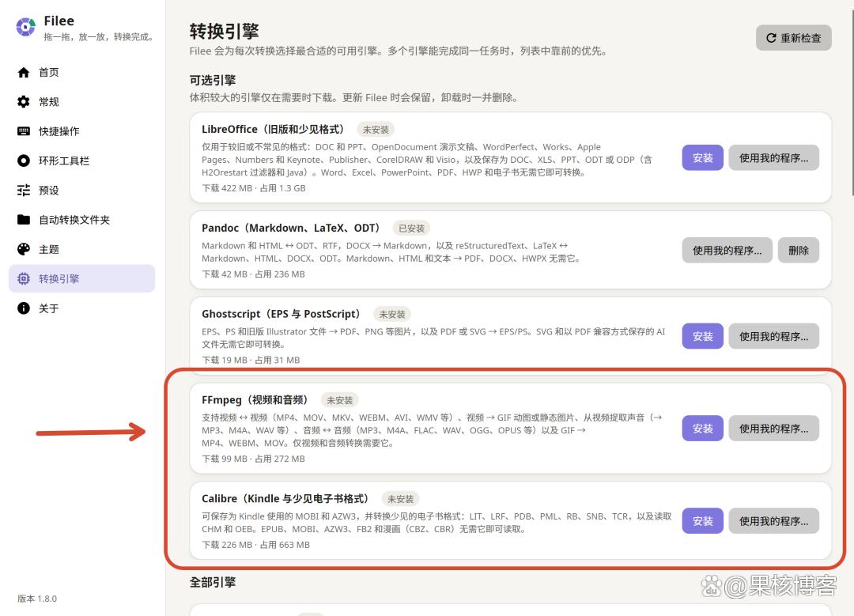Click the info icon beside 关于
854x616 pixels.
(24, 308)
